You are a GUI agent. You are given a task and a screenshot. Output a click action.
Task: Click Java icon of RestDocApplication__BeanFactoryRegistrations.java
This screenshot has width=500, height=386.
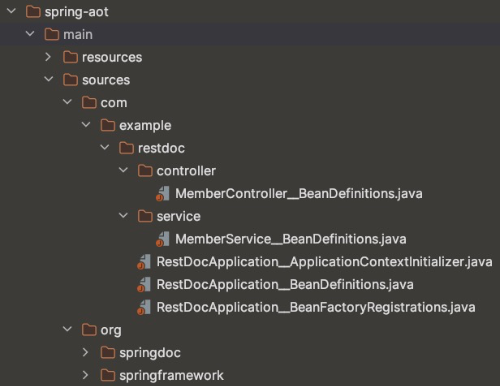click(x=144, y=307)
